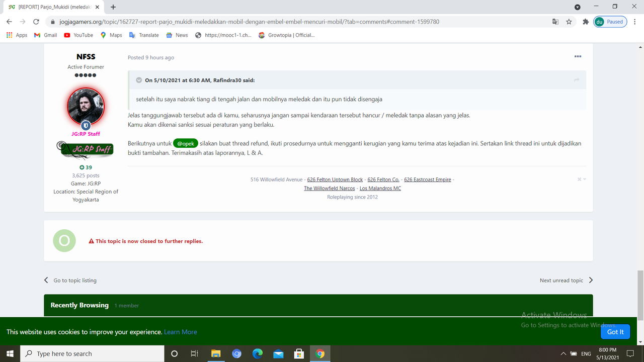Click the Recently Browsing heading
Viewport: 644px width, 362px height.
tap(79, 305)
